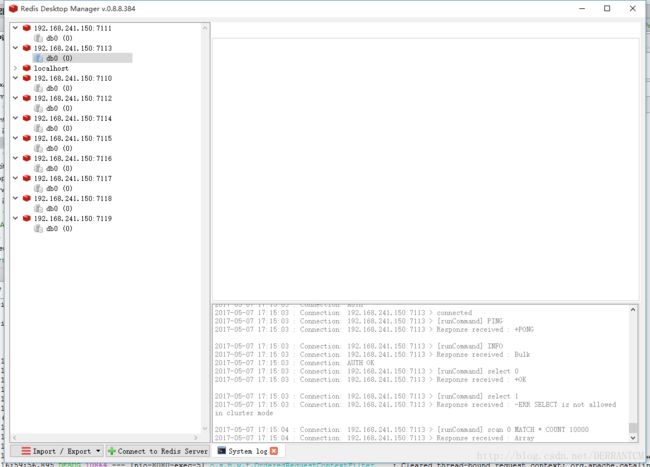
Task: Select the 192.168.241.150:7119 server label
Action: coord(73,218)
